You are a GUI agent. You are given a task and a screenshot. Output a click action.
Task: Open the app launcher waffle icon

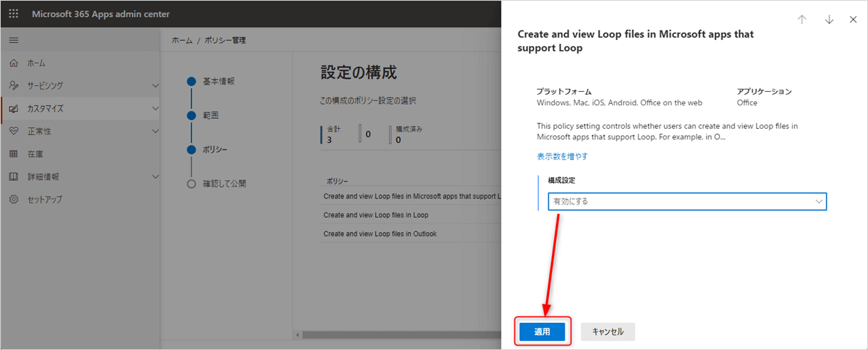click(x=14, y=14)
